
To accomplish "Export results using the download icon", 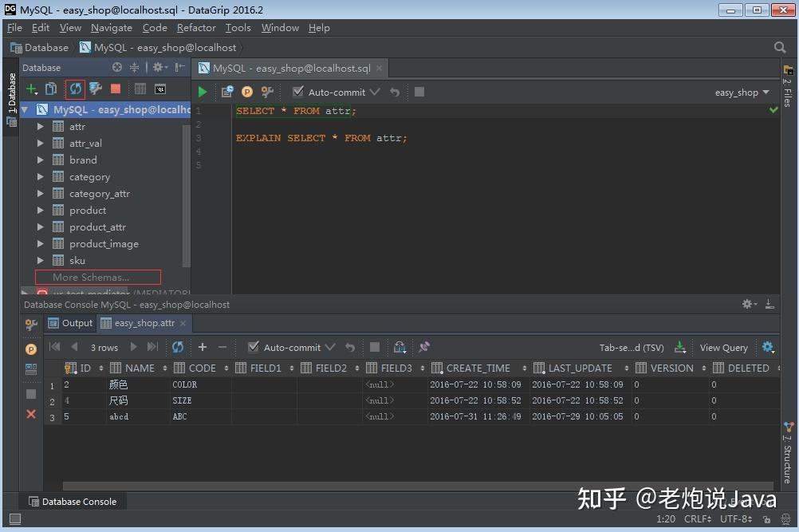I will [x=679, y=347].
